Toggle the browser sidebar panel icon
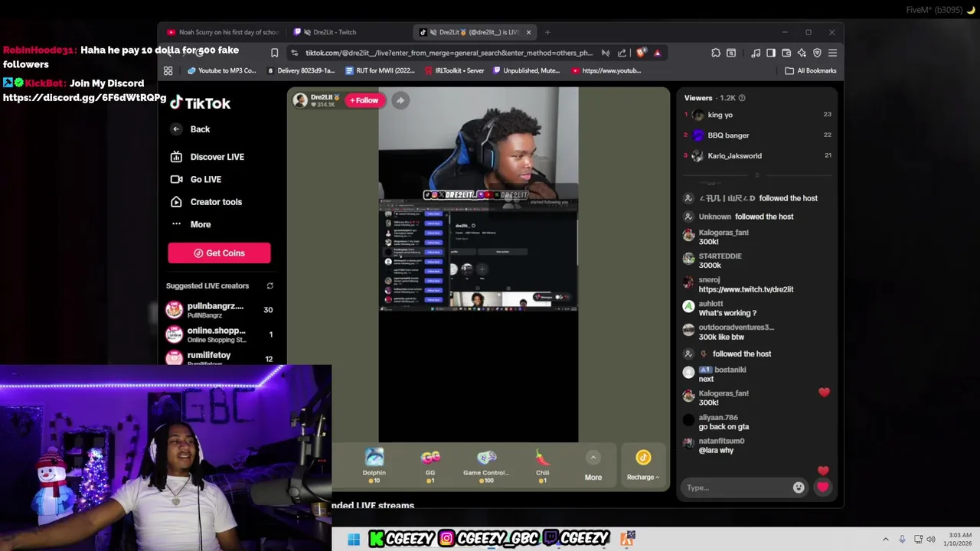Screen dimensions: 980x551 [x=771, y=53]
